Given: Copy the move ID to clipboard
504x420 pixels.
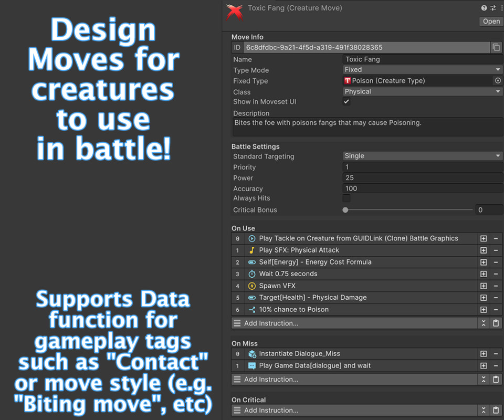Looking at the screenshot, I should [x=496, y=48].
